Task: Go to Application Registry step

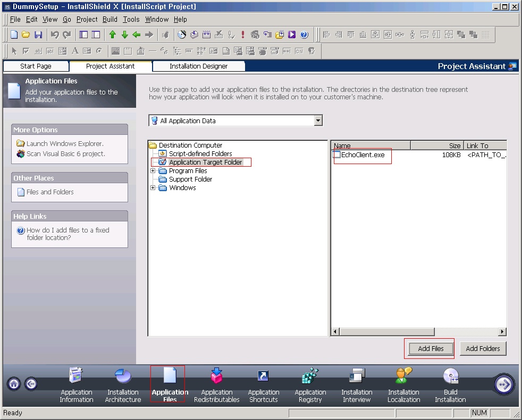Action: tap(310, 385)
